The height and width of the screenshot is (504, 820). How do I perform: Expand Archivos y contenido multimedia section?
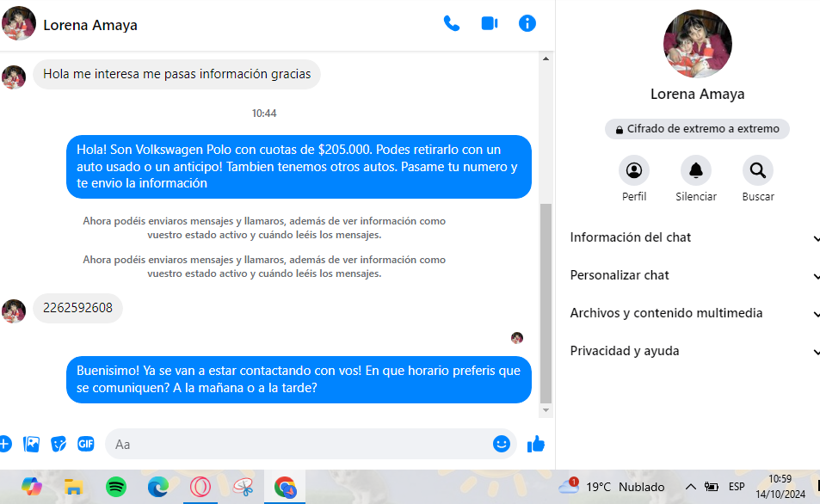click(693, 313)
